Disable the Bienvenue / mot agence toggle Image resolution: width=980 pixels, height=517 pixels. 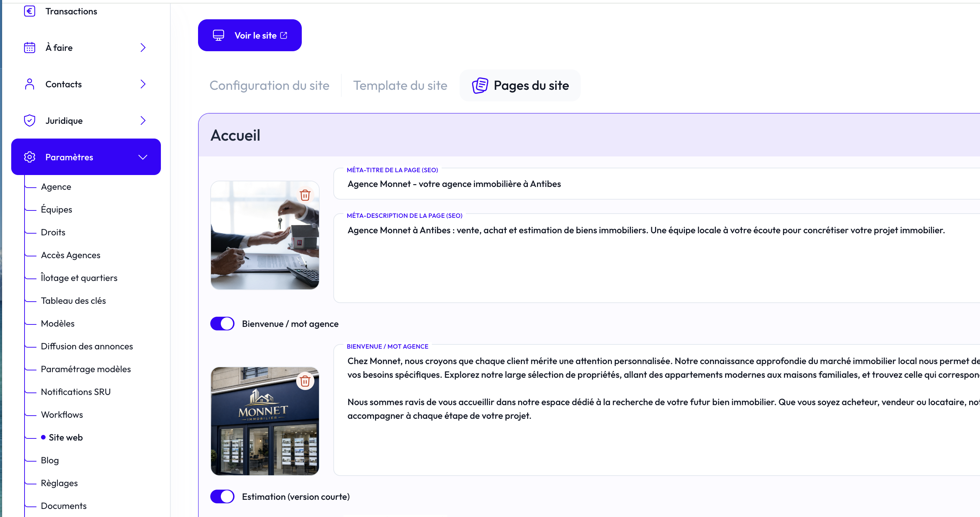coord(223,324)
